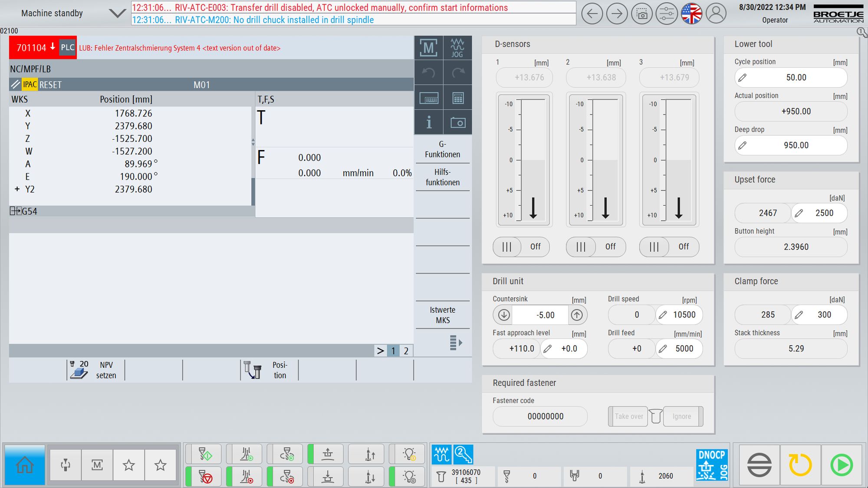
Task: Navigate back with the left arrow
Action: point(592,14)
